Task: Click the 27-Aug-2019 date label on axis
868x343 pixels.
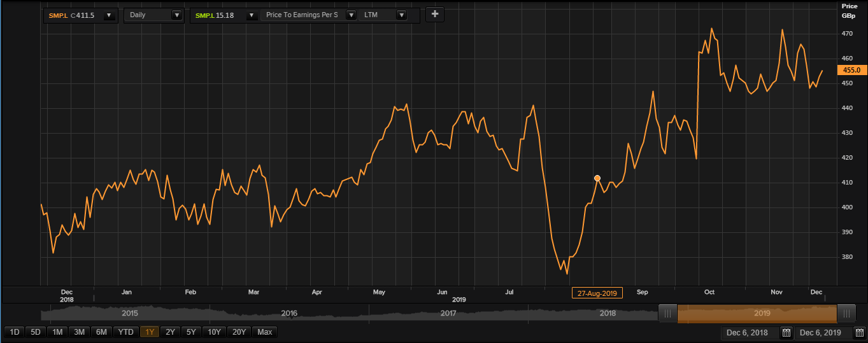Action: (597, 293)
